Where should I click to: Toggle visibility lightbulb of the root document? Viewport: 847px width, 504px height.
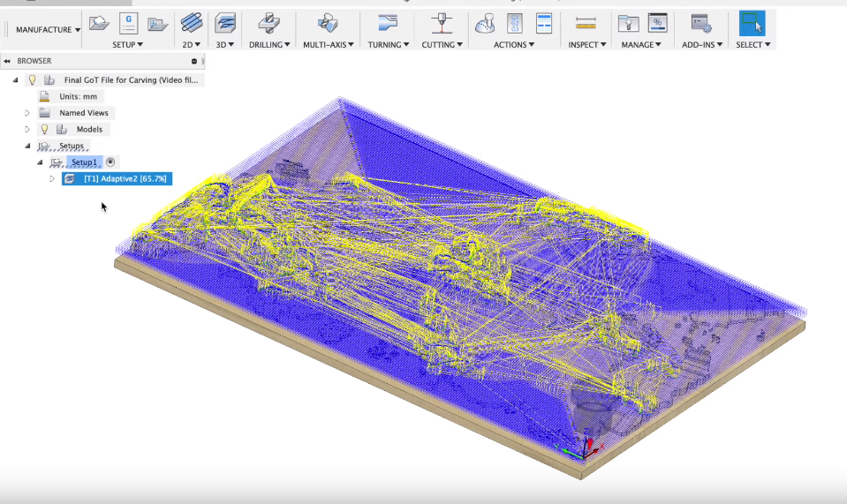tap(33, 79)
